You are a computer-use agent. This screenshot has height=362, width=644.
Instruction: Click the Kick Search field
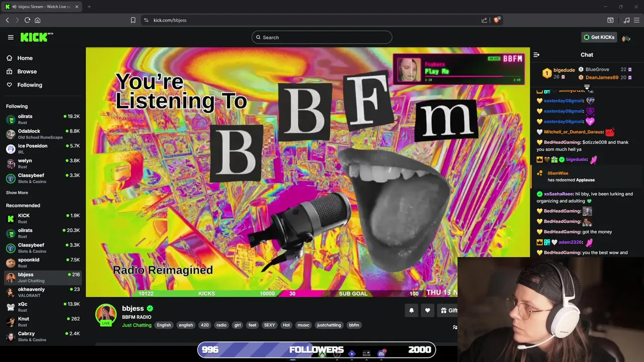[322, 37]
